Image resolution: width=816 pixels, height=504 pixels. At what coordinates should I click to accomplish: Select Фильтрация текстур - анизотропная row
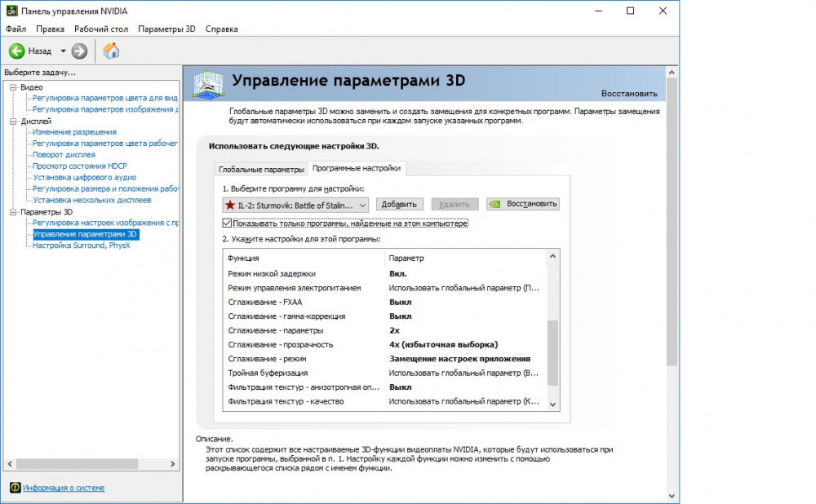384,387
